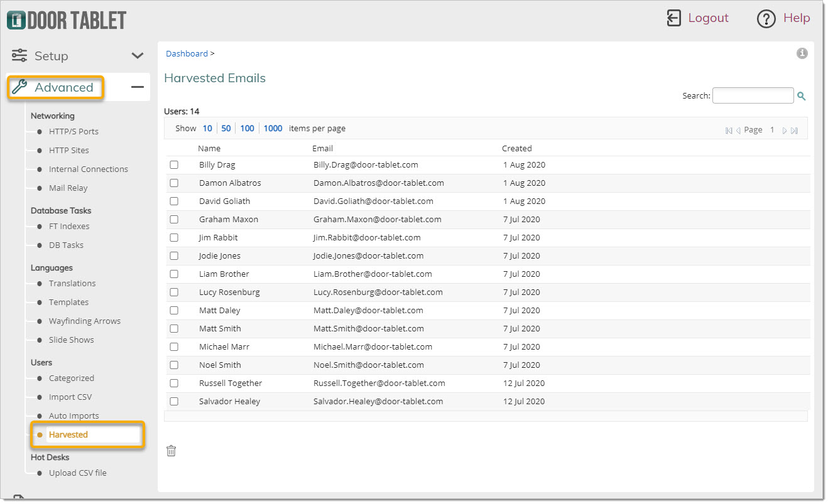828x504 pixels.
Task: Click the trash delete icon
Action: tap(172, 451)
